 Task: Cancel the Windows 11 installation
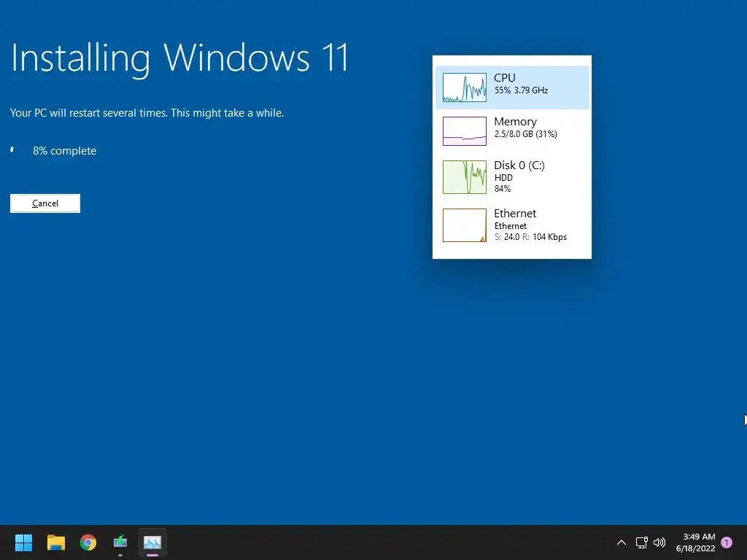click(x=45, y=203)
